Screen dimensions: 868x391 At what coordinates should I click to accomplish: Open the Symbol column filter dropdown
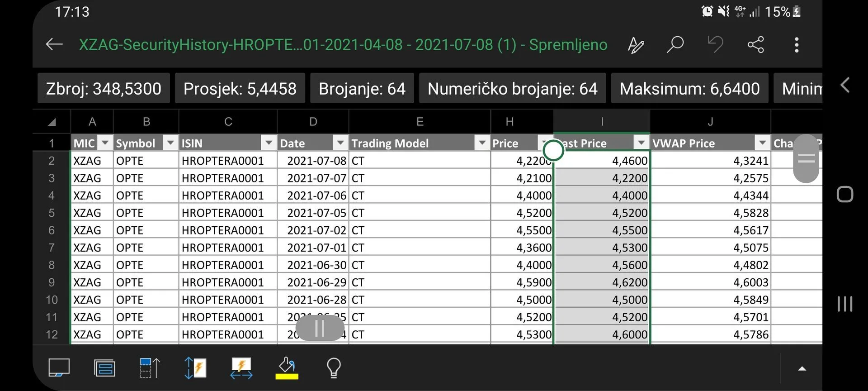tap(170, 143)
